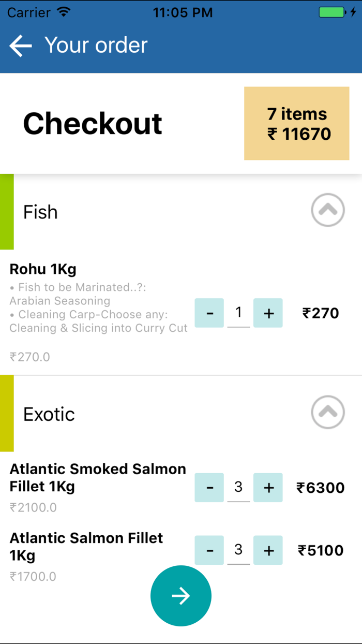The image size is (362, 644).
Task: Tap the Cleaning and Slicing into Curry Cut text
Action: [98, 328]
